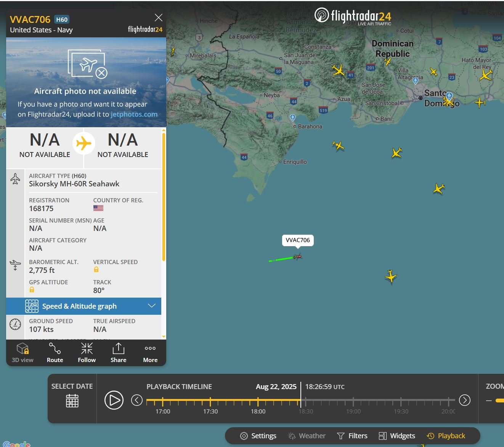The width and height of the screenshot is (504, 447).
Task: Expand the Speed & Altitude graph
Action: tap(152, 306)
